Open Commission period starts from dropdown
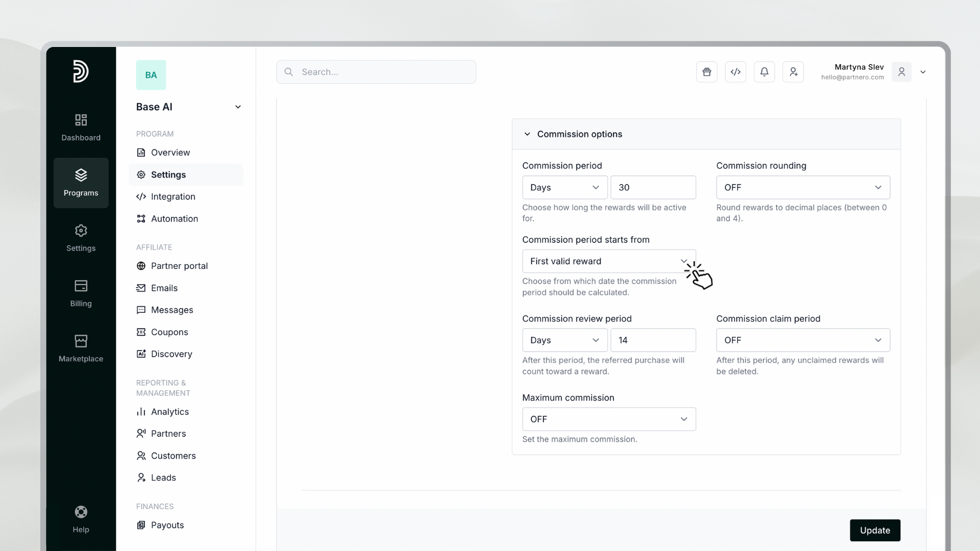 608,261
